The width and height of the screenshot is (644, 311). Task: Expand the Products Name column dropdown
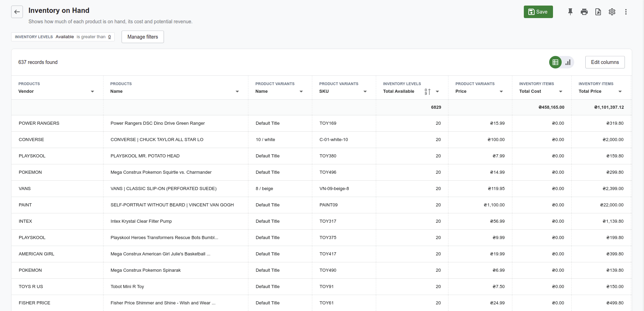click(237, 91)
